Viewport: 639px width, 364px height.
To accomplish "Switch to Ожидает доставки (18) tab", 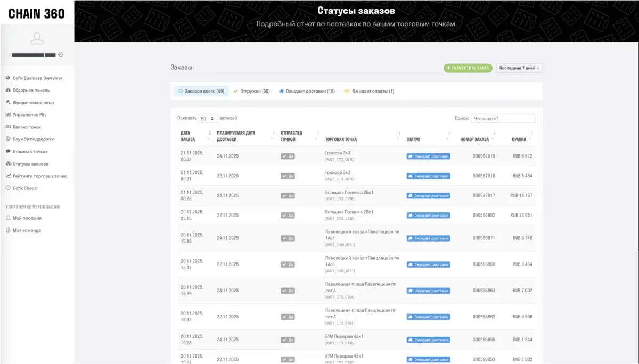I will coord(307,92).
